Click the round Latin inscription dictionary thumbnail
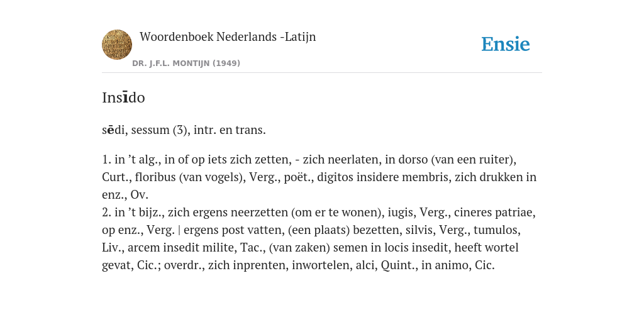Image resolution: width=644 pixels, height=322 pixels. click(117, 45)
